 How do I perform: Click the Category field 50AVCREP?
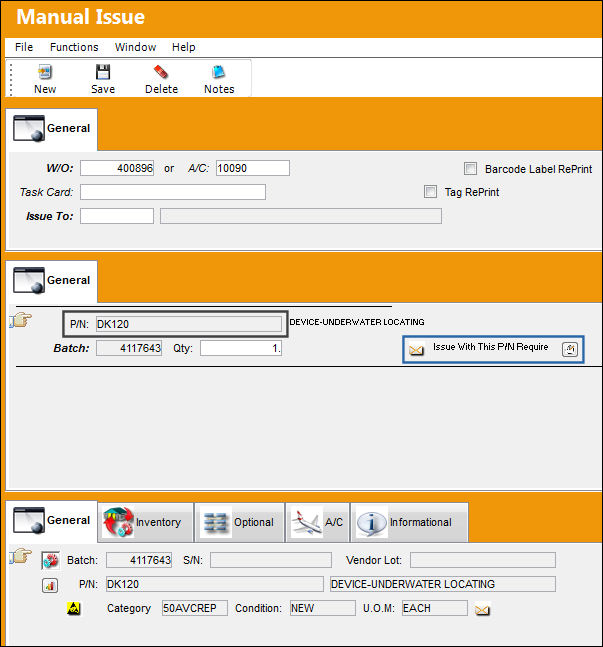(195, 608)
